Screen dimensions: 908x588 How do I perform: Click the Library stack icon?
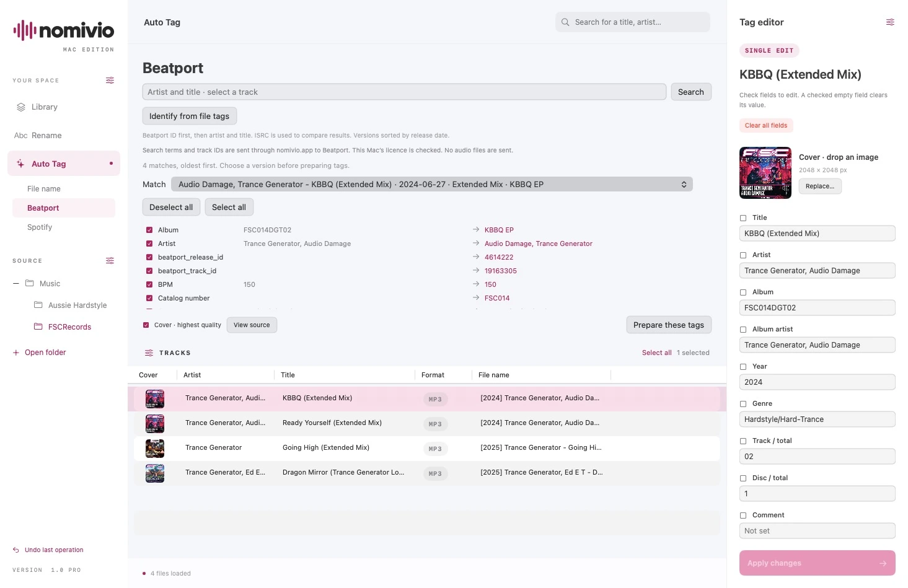click(x=21, y=107)
